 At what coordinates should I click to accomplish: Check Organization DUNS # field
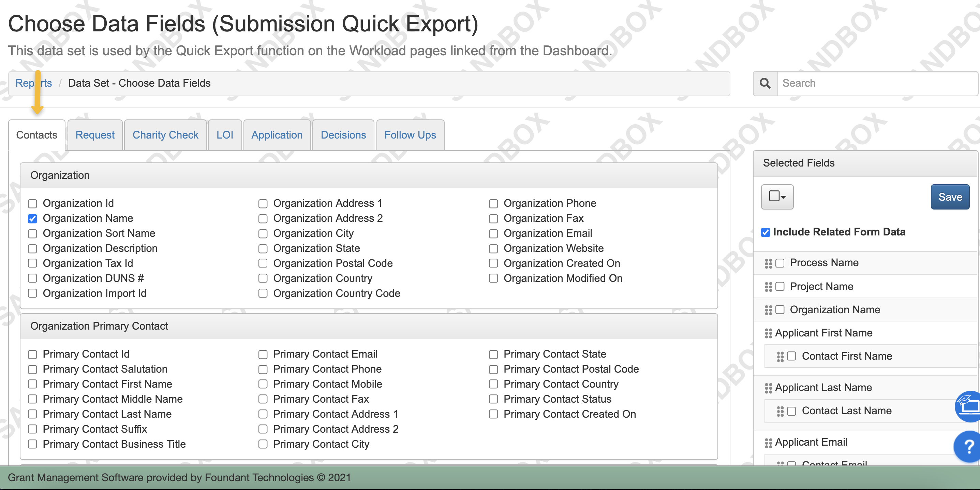click(x=33, y=279)
